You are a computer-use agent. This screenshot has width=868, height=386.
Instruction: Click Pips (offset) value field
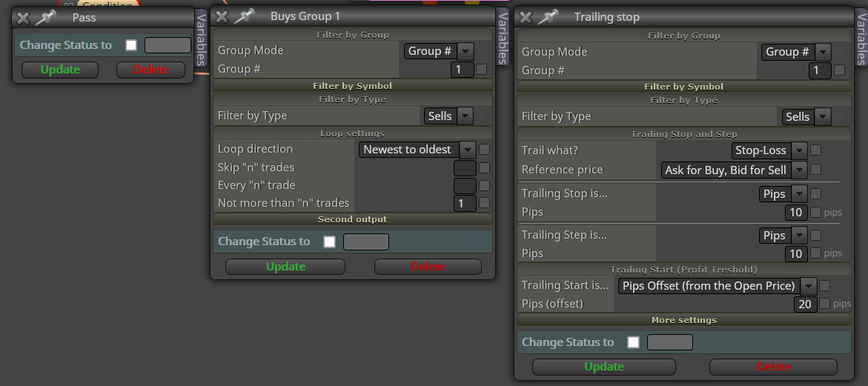point(806,305)
